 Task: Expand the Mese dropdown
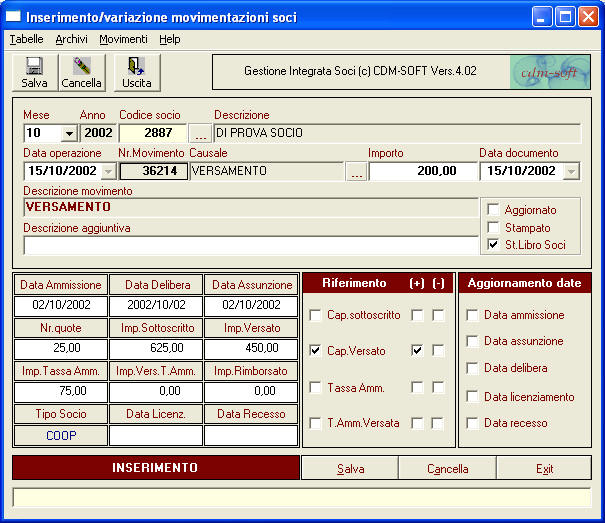(x=69, y=134)
